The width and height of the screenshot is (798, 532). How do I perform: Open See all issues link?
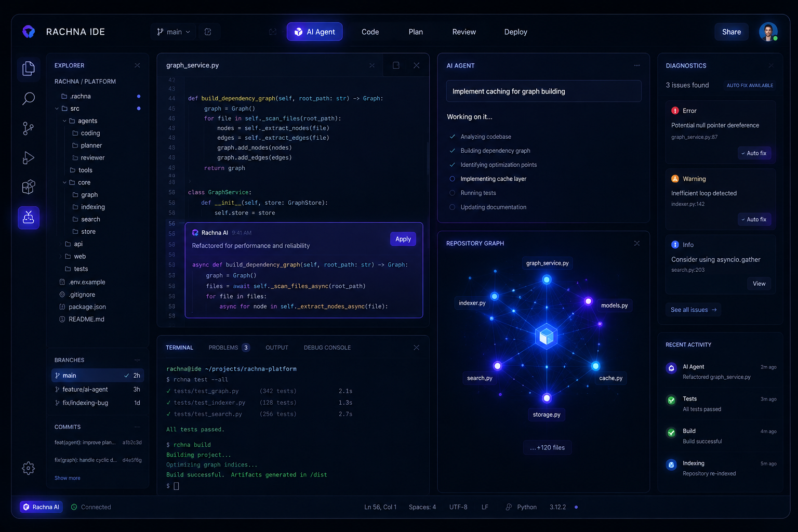(694, 310)
